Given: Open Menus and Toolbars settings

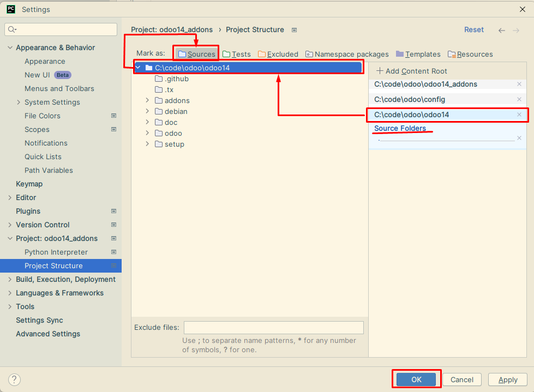Looking at the screenshot, I should pyautogui.click(x=59, y=88).
